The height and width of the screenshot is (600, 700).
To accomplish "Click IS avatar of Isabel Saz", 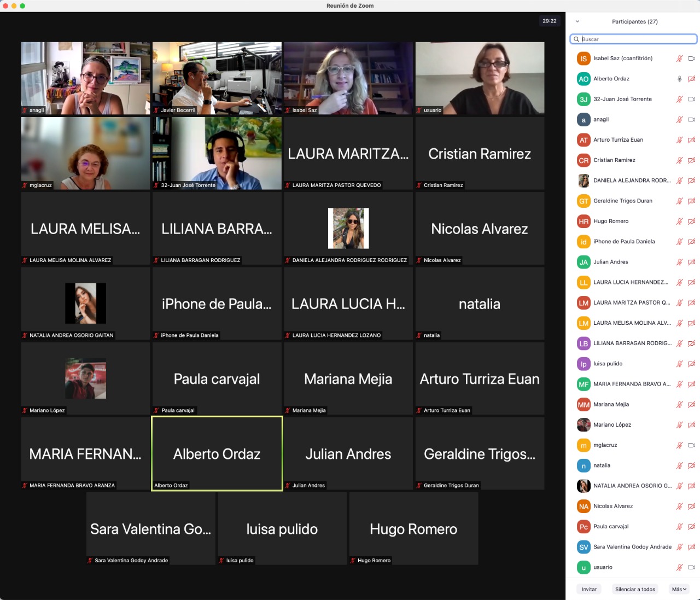I will click(x=584, y=59).
